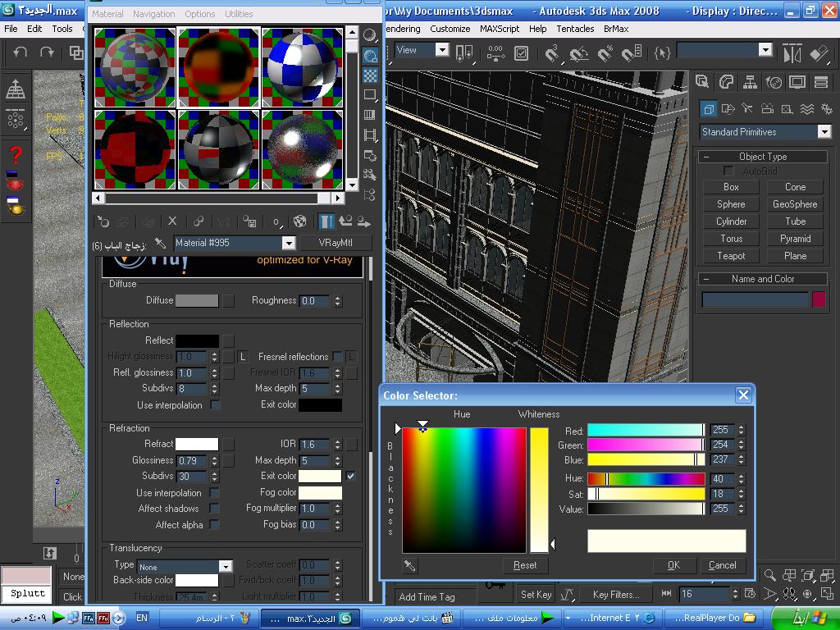Click the Go to Parent icon
The width and height of the screenshot is (840, 630).
pos(345,221)
